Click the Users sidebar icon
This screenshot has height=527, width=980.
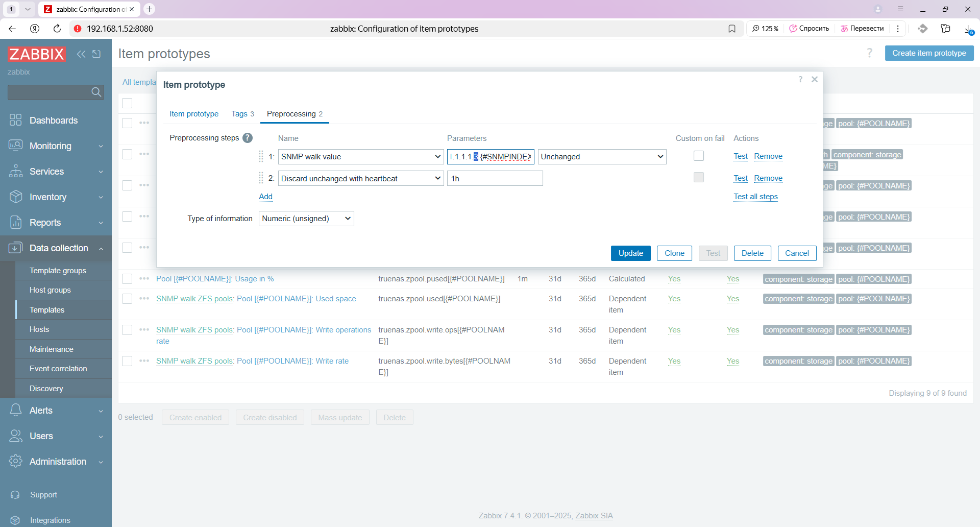tap(16, 436)
